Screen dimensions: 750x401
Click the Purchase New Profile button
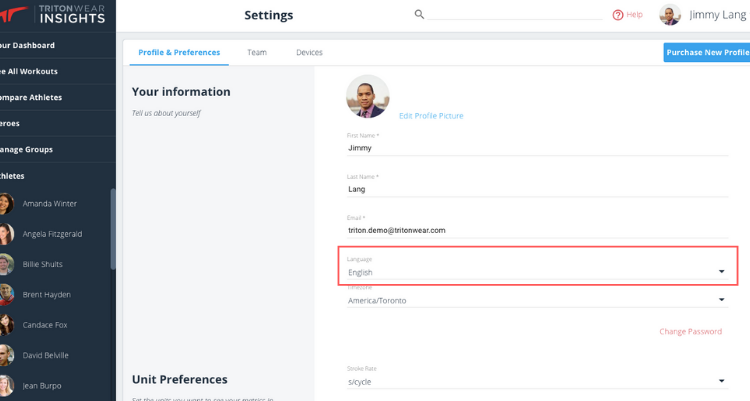tap(707, 53)
